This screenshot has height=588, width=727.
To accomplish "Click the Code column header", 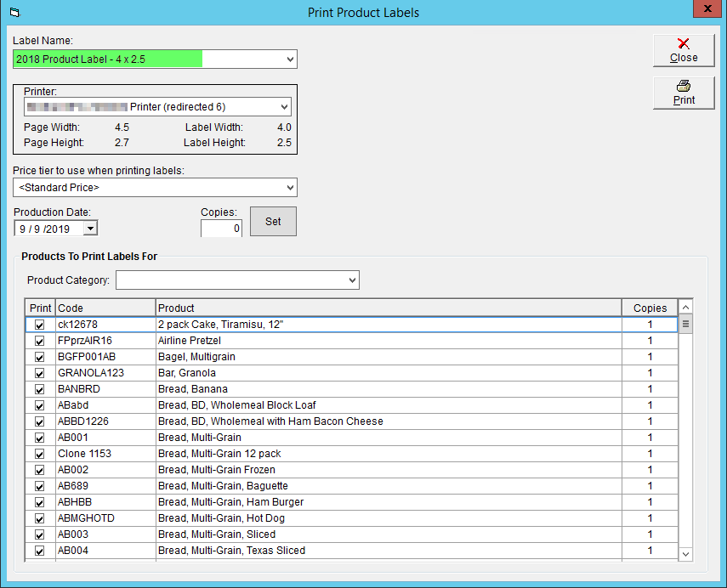I will (x=105, y=308).
